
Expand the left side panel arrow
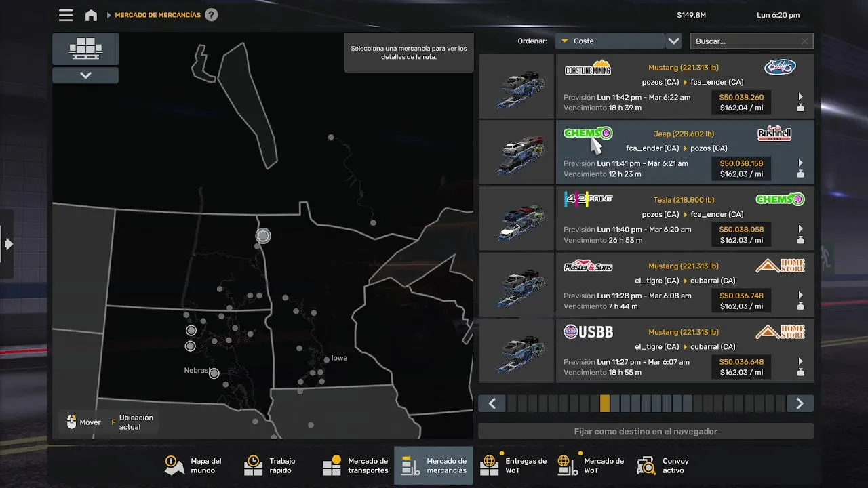8,244
